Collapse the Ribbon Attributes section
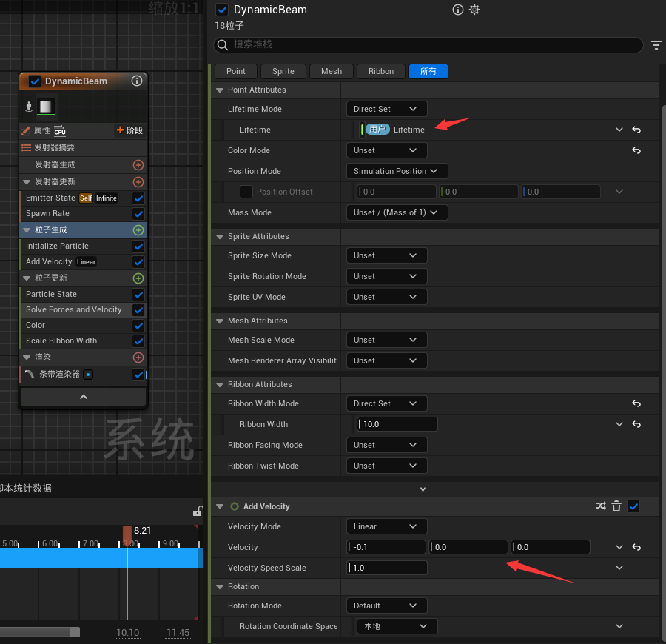Image resolution: width=666 pixels, height=644 pixels. coord(220,384)
